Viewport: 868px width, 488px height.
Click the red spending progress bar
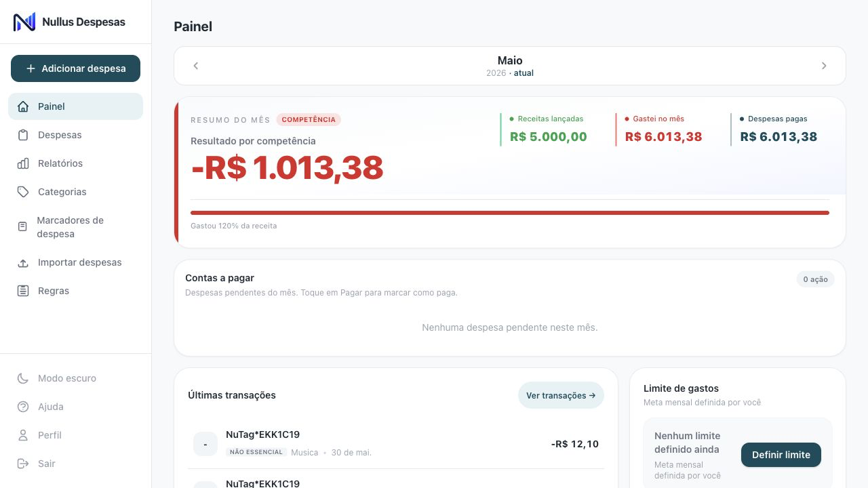(x=510, y=213)
